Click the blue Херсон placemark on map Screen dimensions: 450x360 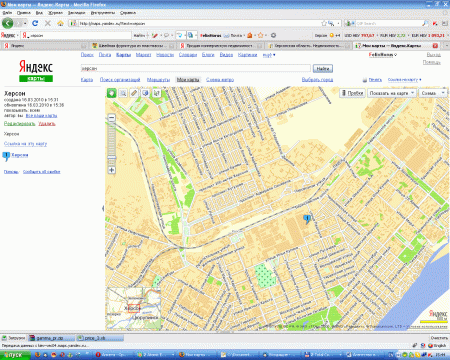[x=307, y=219]
